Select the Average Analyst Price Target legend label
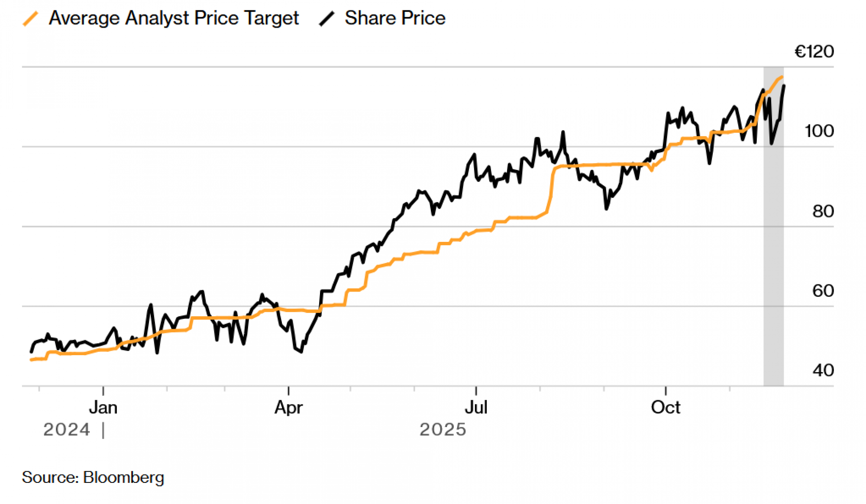The image size is (866, 504). pyautogui.click(x=174, y=18)
